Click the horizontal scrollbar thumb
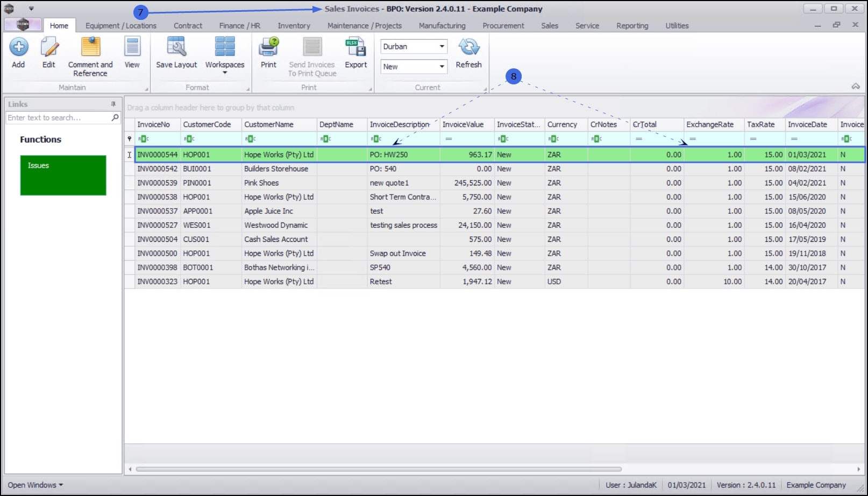 point(379,469)
